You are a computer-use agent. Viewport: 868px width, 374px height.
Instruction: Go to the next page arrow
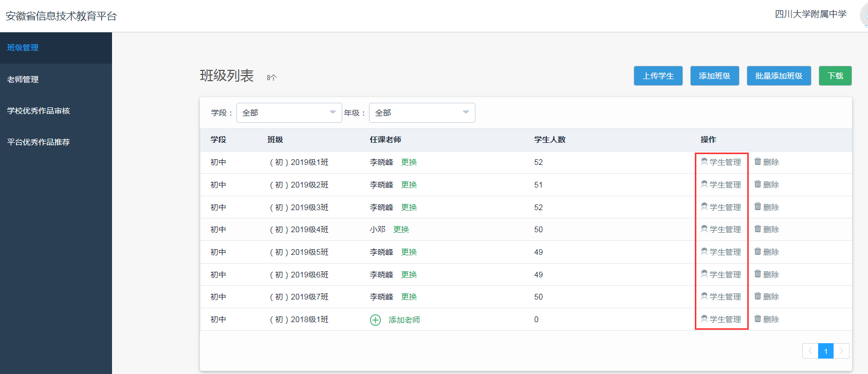pos(841,351)
